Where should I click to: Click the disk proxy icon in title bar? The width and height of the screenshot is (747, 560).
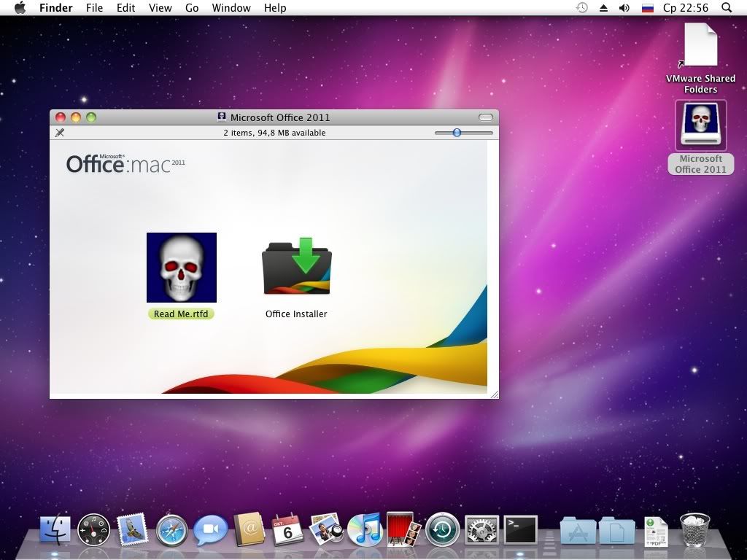tap(222, 117)
